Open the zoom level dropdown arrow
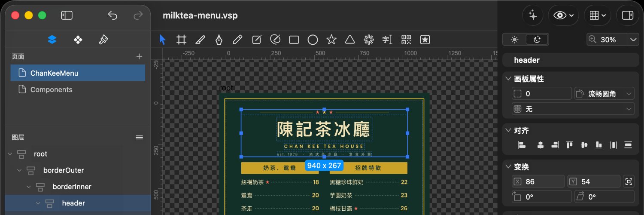The image size is (644, 215). tap(634, 40)
